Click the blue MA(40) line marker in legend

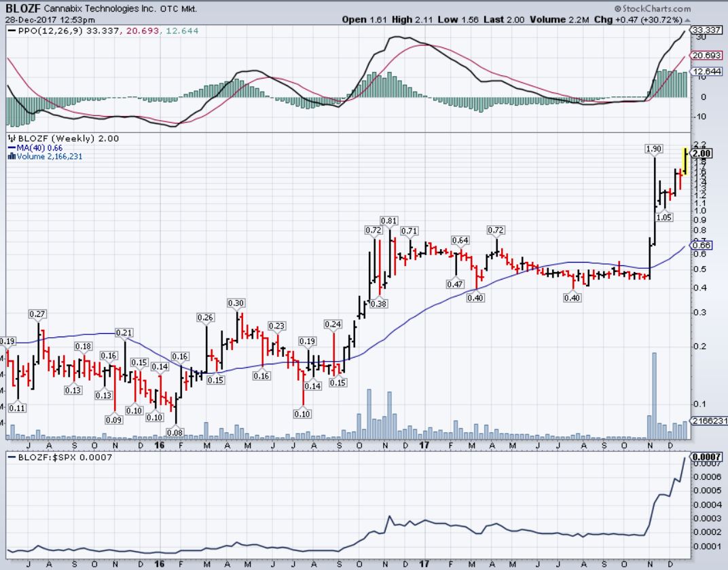coord(11,148)
